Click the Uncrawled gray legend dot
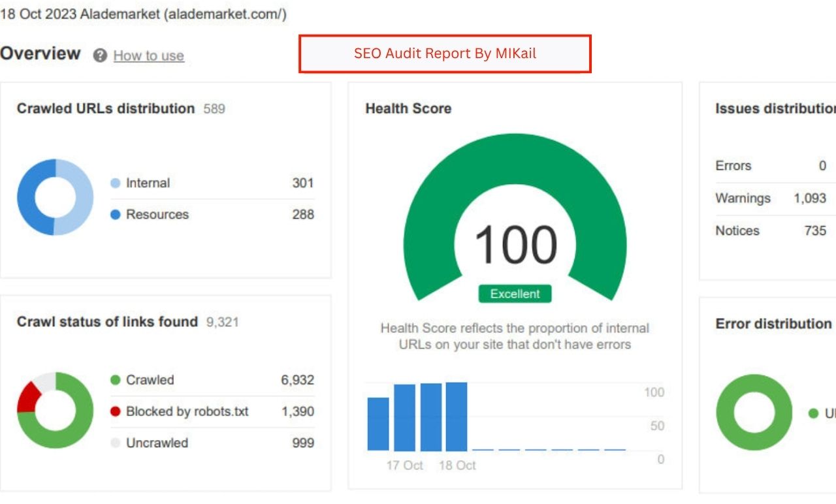Image resolution: width=836 pixels, height=504 pixels. pyautogui.click(x=116, y=443)
